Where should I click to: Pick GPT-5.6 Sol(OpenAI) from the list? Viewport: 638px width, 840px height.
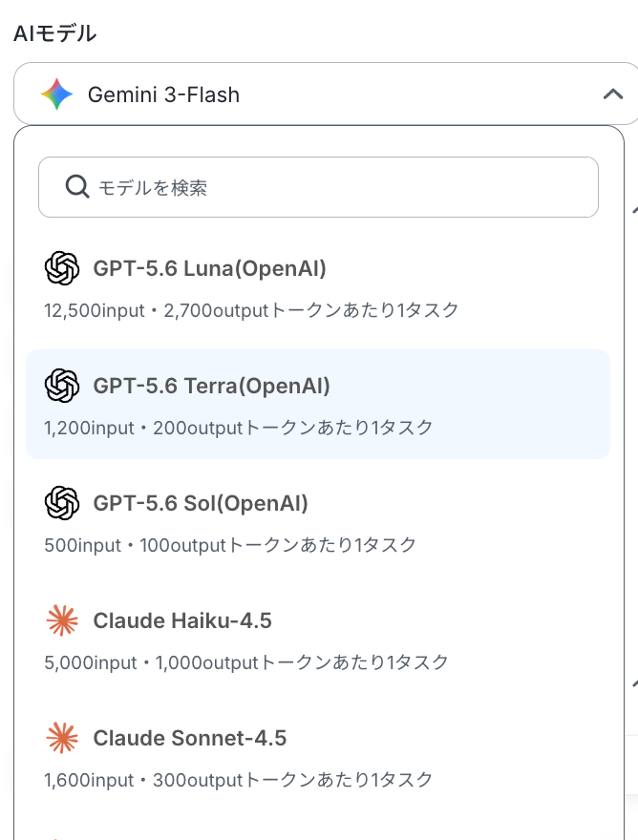click(x=318, y=523)
